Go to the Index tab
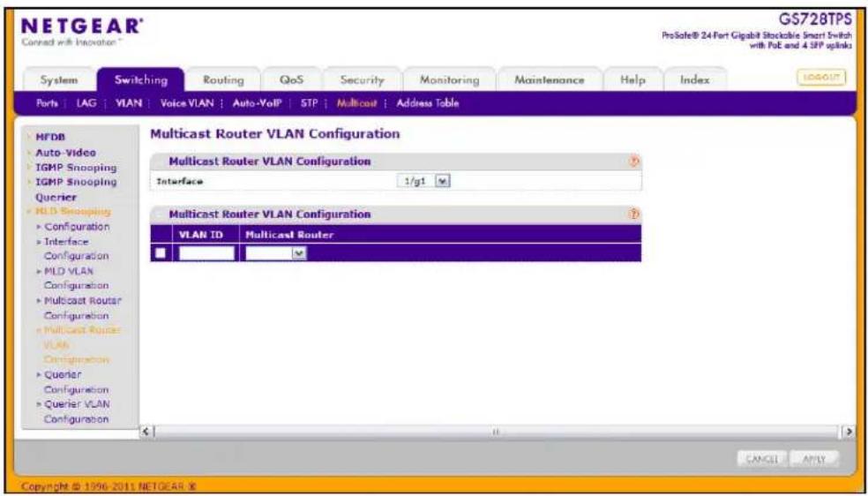The height and width of the screenshot is (496, 868). (x=695, y=80)
